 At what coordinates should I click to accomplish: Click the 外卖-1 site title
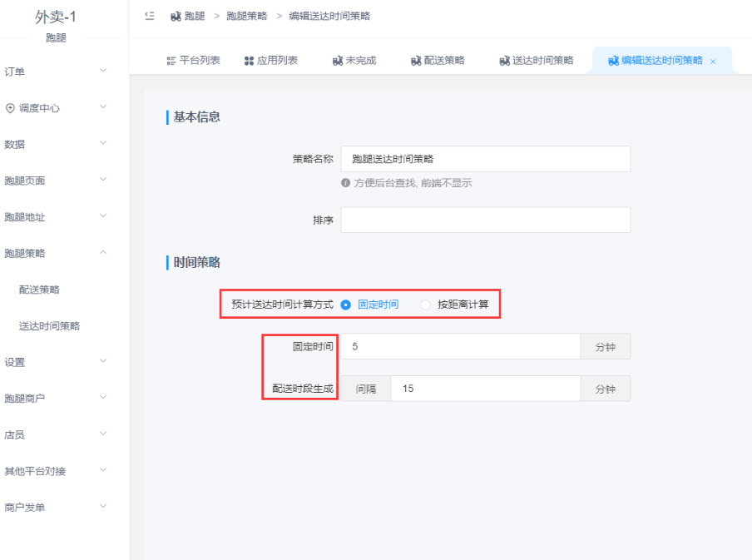(55, 17)
